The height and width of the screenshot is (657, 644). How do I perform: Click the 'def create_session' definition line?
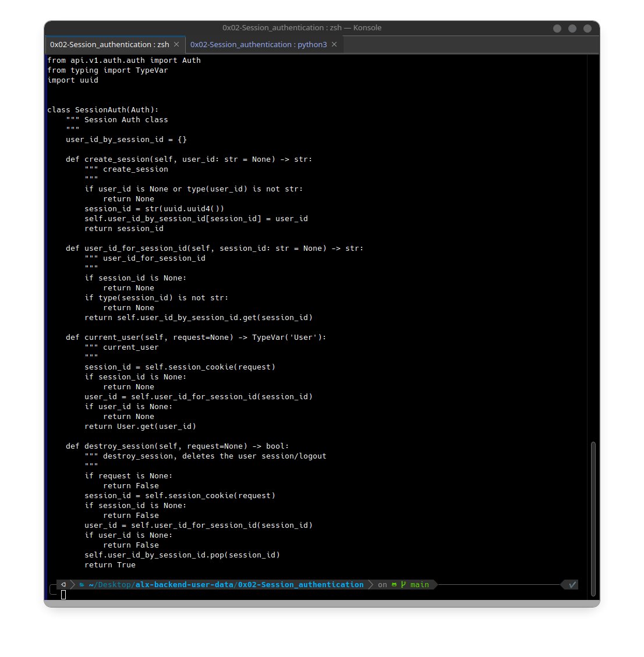click(x=189, y=159)
